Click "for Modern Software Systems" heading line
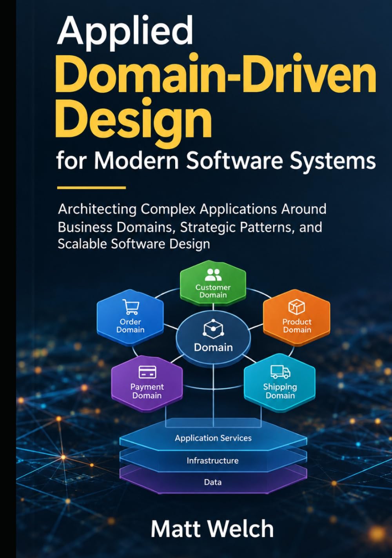Screen dimensions: 392x558 [x=216, y=160]
